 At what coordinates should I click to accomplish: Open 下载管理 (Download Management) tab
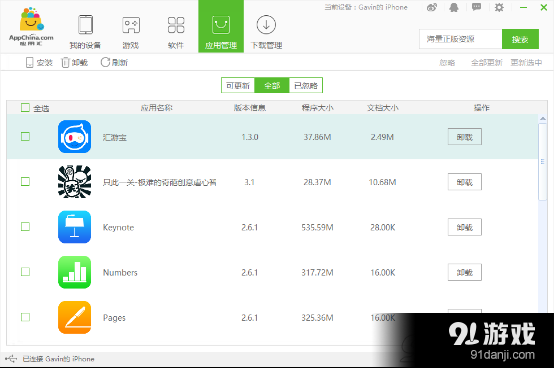[x=266, y=31]
